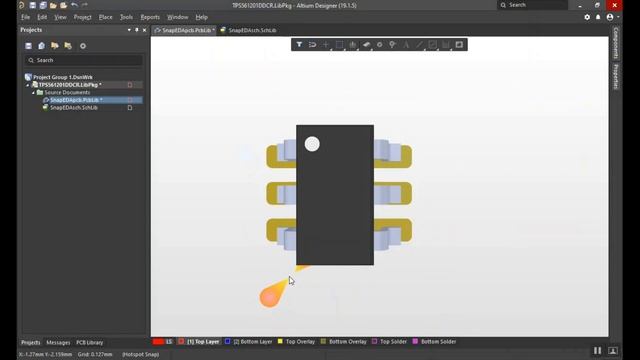The image size is (640, 360).
Task: Select the Source Documents folder
Action: [x=67, y=92]
